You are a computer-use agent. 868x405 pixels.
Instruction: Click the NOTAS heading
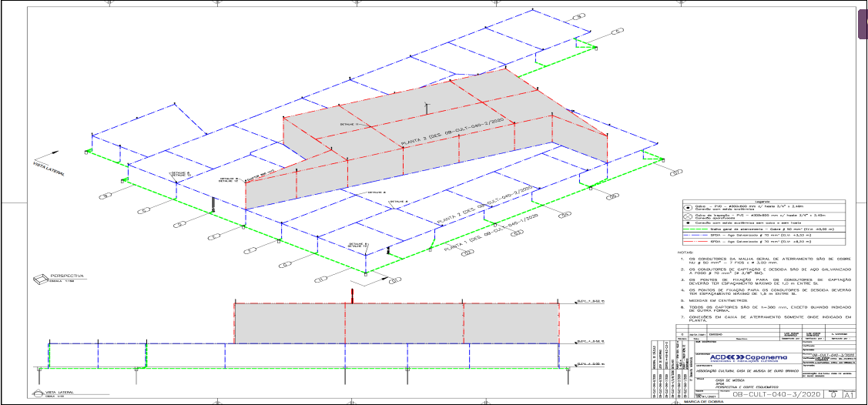(683, 251)
